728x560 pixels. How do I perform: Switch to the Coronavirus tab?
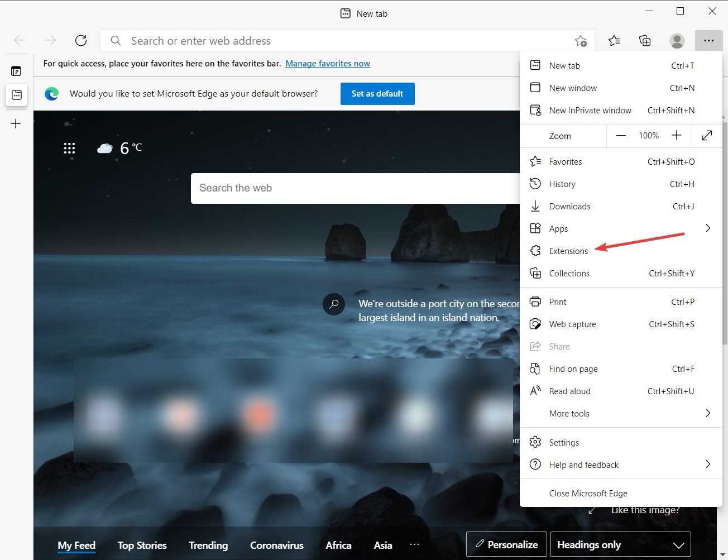pos(277,545)
